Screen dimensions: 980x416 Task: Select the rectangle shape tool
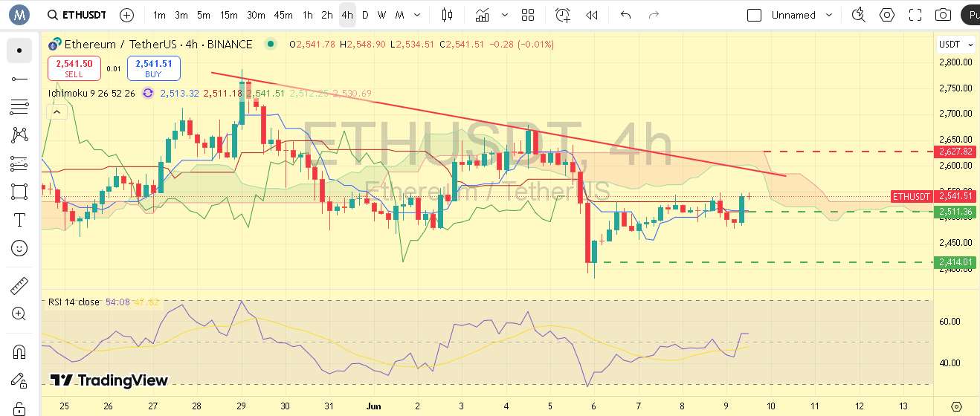[19, 192]
